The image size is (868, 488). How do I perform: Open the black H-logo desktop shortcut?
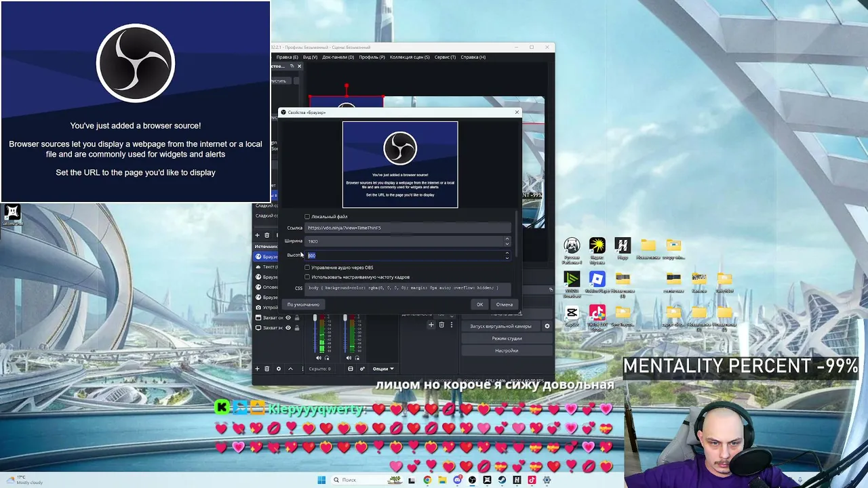point(623,245)
